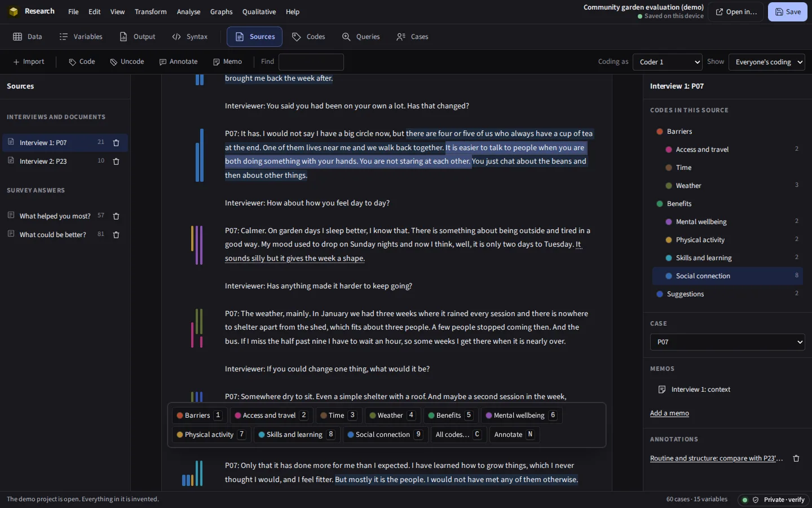Switch to Queries tab
Screen dimensions: 812x508
click(x=361, y=37)
